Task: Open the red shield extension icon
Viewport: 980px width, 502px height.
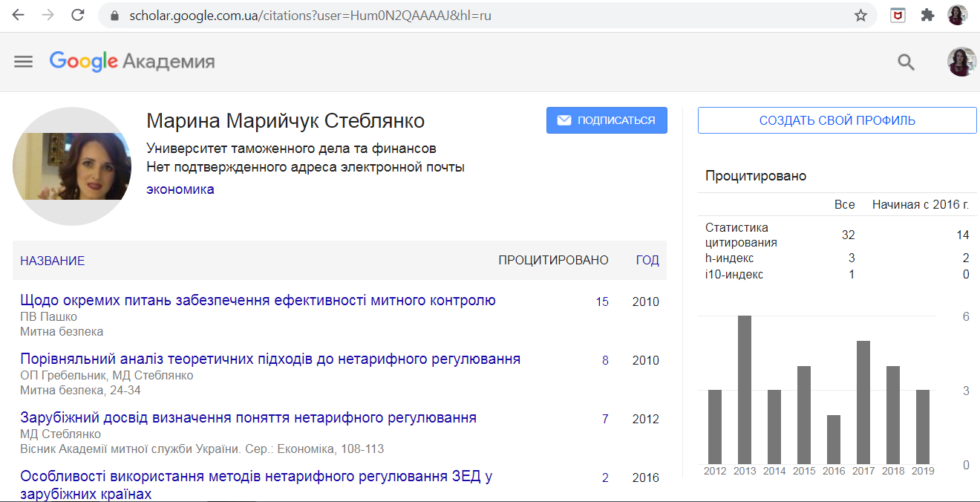Action: [898, 16]
